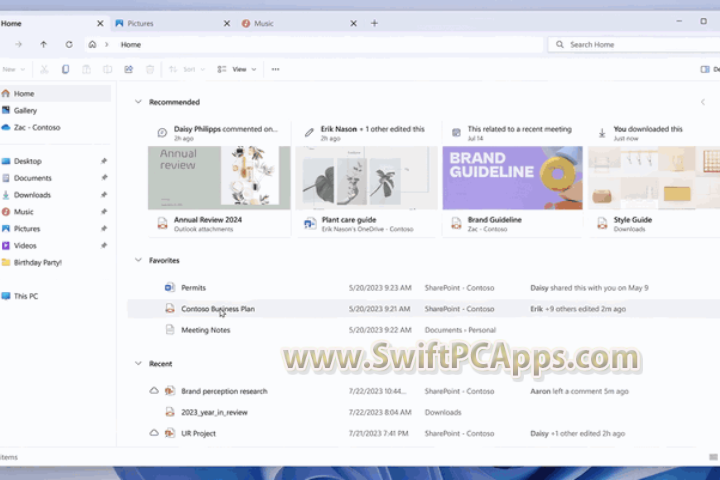Open the Brand Guideline thumbnail
This screenshot has width=720, height=480.
[512, 178]
